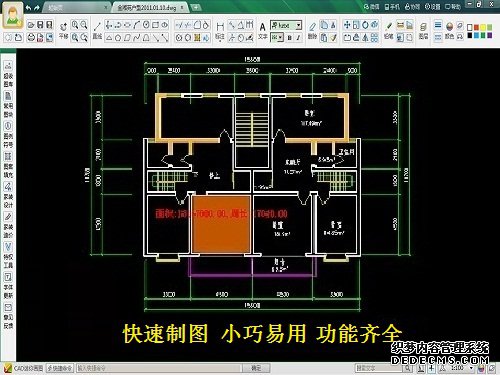Screen dimensions: 500x375
Task: Click the undo arrow
Action: click(x=29, y=8)
